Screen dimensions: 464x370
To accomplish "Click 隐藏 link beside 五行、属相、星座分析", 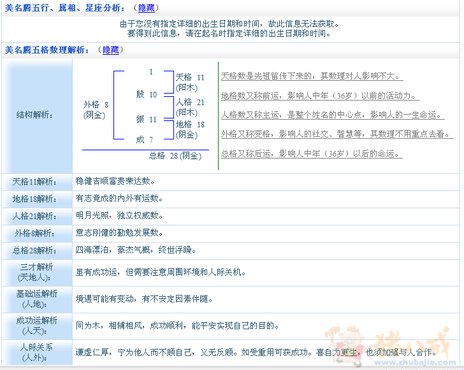I will [146, 8].
